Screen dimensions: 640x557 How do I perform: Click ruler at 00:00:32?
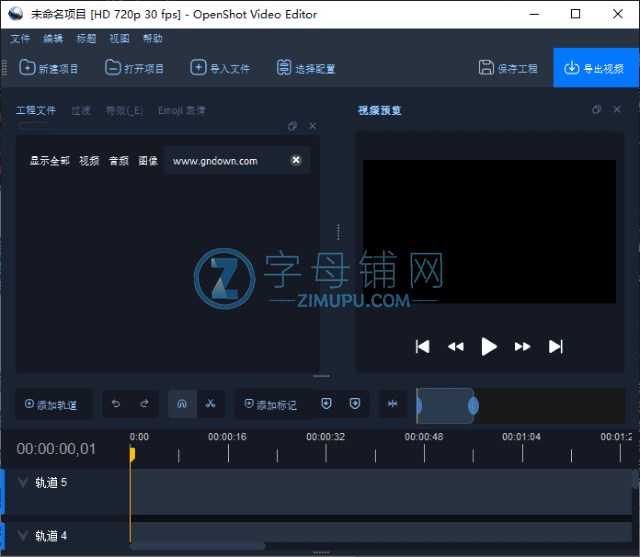[326, 437]
